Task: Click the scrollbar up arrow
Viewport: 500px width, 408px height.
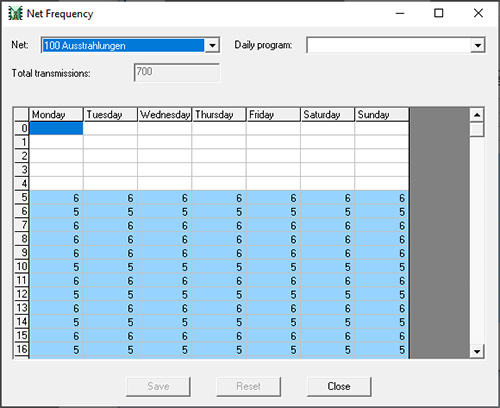Action: [477, 115]
